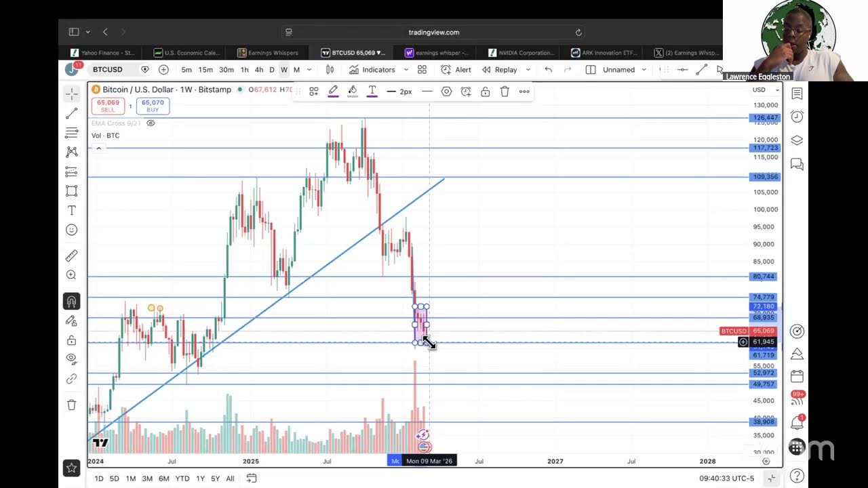Show All data range

point(230,479)
